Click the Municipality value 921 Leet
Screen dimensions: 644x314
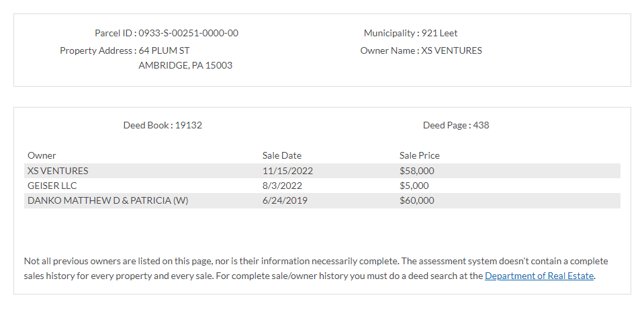(440, 33)
